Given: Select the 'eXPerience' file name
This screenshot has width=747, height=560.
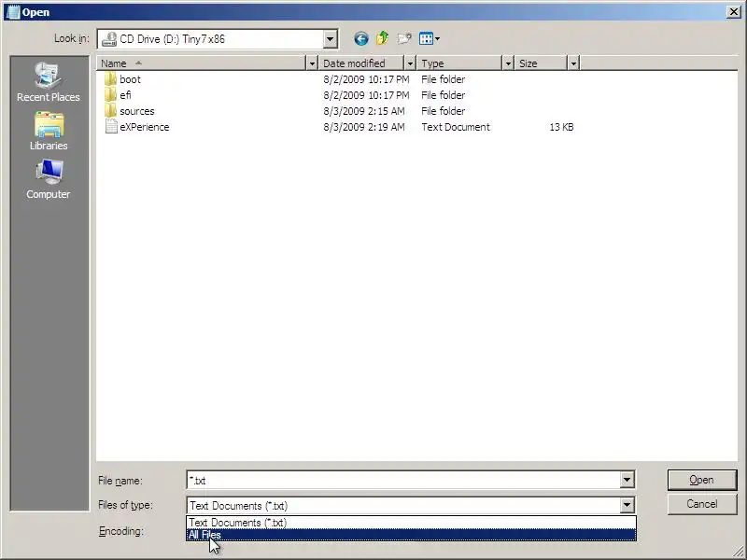Looking at the screenshot, I should [145, 127].
